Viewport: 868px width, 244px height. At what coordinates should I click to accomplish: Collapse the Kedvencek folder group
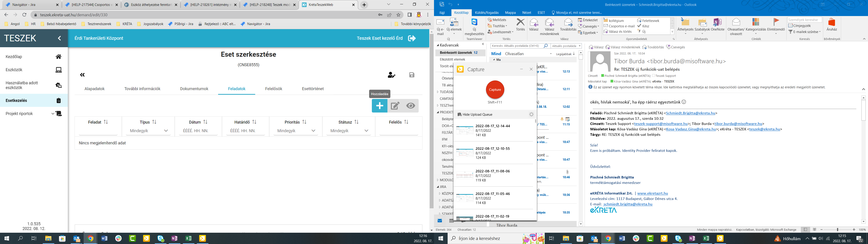point(438,45)
